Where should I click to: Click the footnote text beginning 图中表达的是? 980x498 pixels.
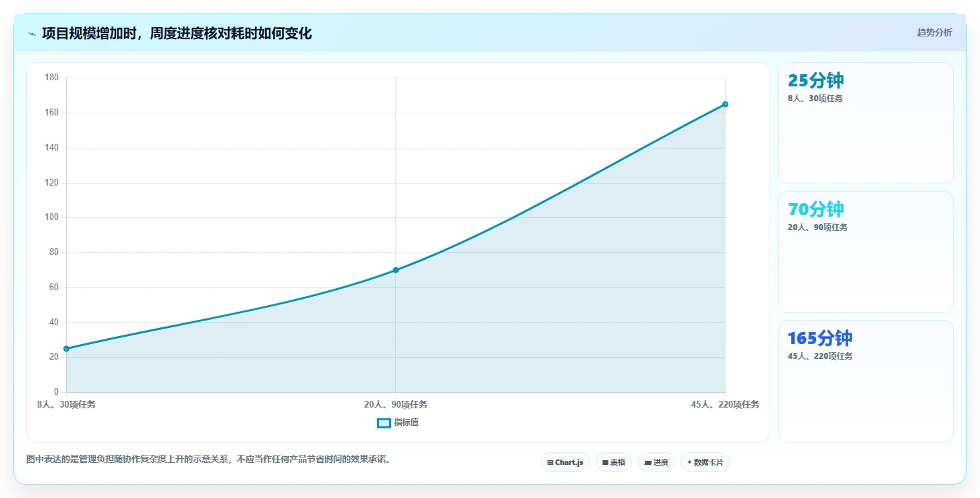click(x=208, y=460)
